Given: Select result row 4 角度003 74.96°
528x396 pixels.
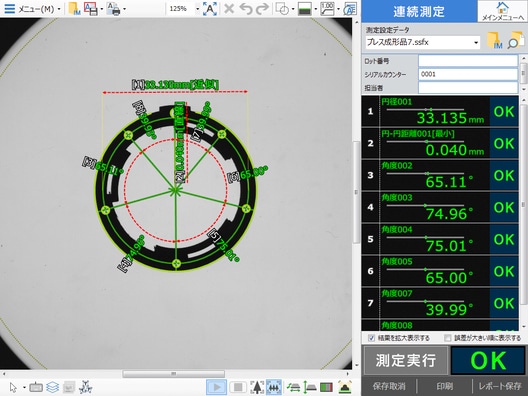Looking at the screenshot, I should pyautogui.click(x=440, y=207).
